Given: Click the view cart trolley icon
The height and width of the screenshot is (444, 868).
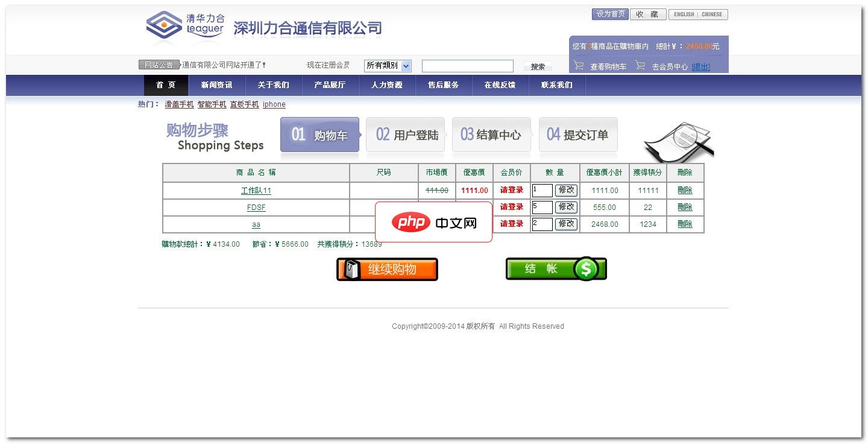Looking at the screenshot, I should point(579,66).
